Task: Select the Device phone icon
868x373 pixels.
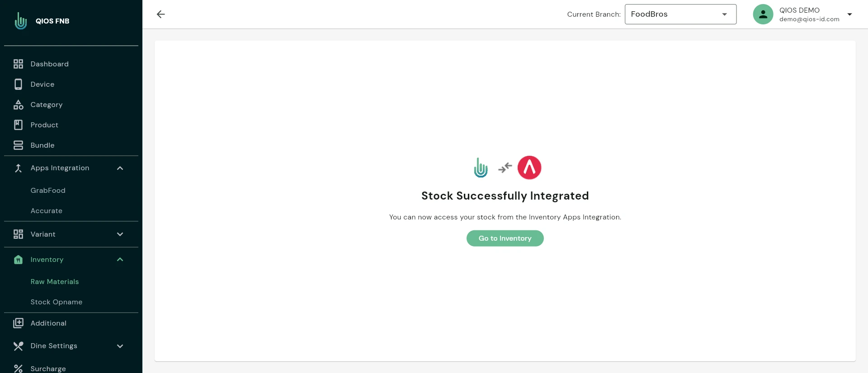Action: (x=18, y=84)
